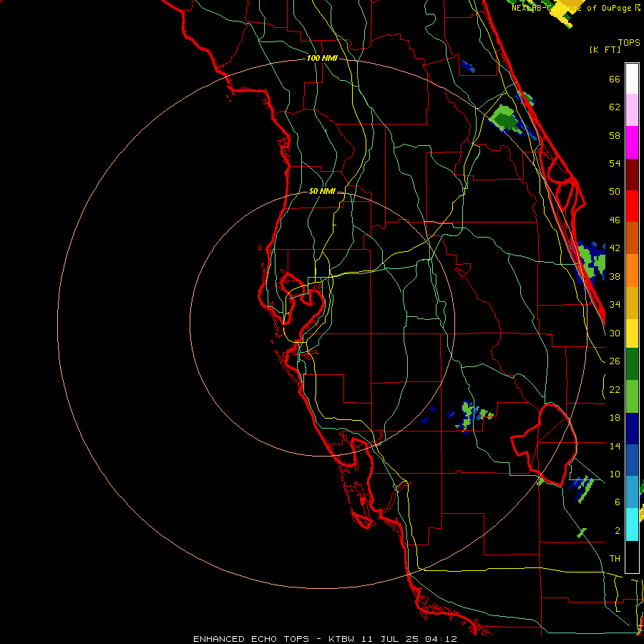The width and height of the screenshot is (644, 644).
Task: Click the "NEXLAB-College of DuPage" credit text
Action: (x=572, y=8)
